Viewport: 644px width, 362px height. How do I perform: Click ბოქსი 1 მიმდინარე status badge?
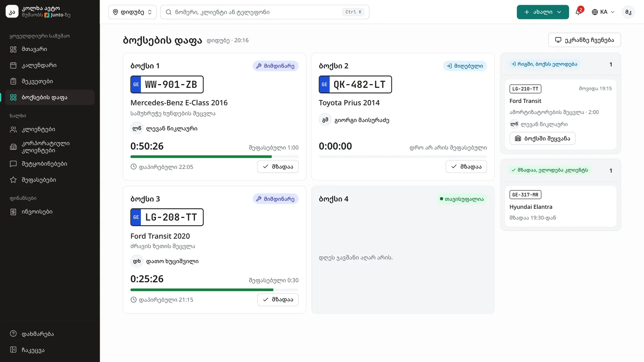pos(276,66)
